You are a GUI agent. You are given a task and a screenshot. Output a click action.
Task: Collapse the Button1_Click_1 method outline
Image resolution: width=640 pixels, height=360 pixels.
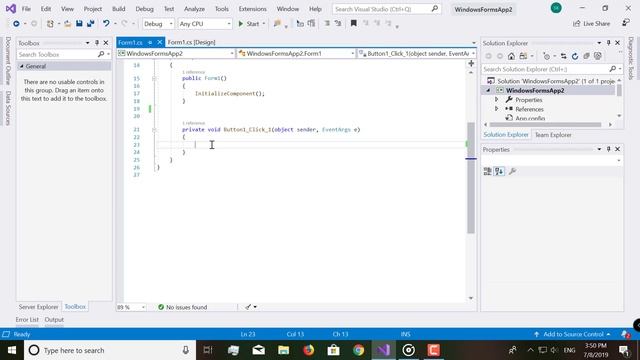click(154, 129)
